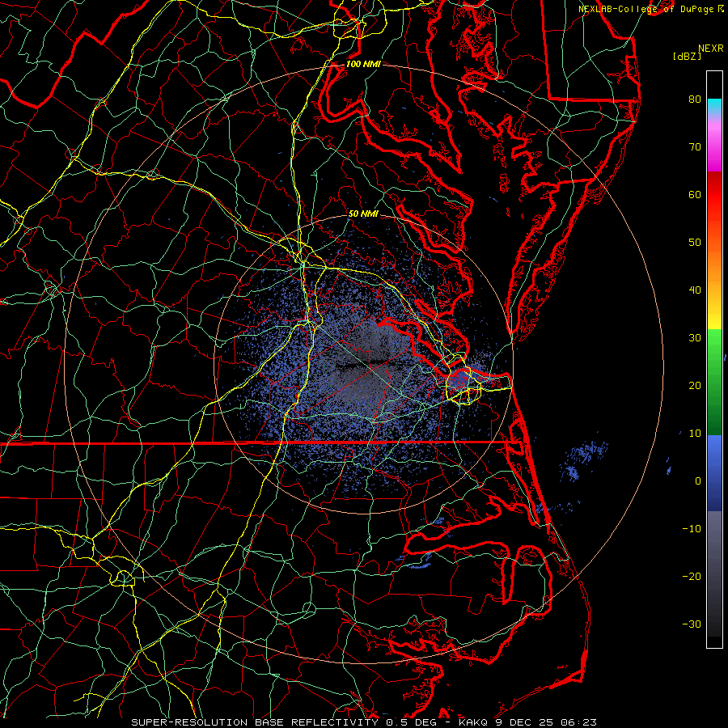Click the 0 value on the dBZ scale
728x728 pixels.
click(698, 481)
